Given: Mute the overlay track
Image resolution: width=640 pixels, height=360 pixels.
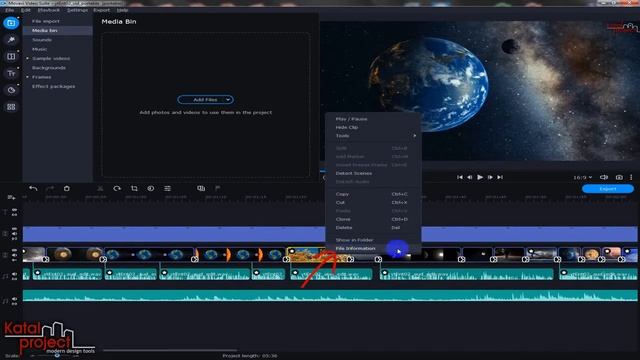Looking at the screenshot, I should click(x=15, y=234).
